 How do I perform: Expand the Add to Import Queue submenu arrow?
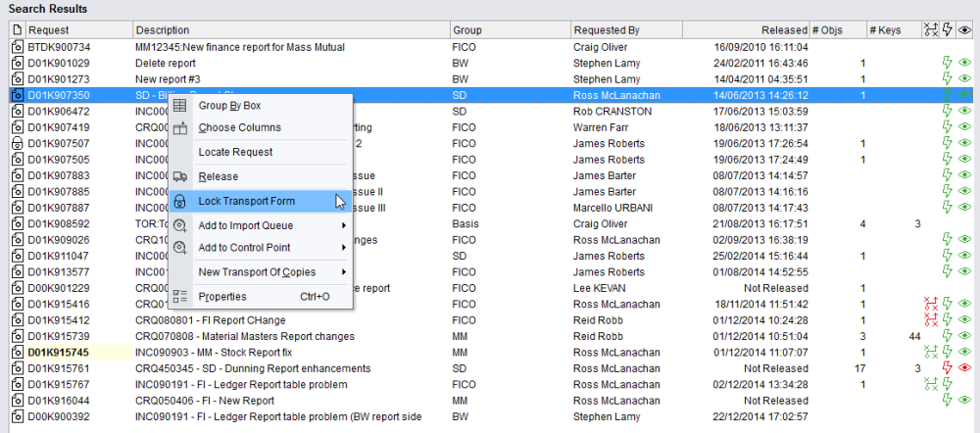344,225
